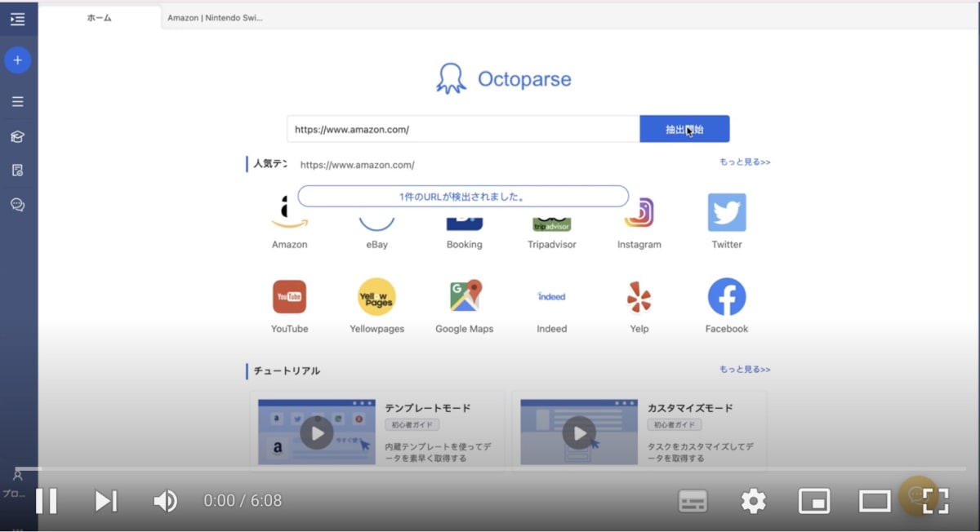Click the video progress bar
980x532 pixels.
click(x=490, y=469)
